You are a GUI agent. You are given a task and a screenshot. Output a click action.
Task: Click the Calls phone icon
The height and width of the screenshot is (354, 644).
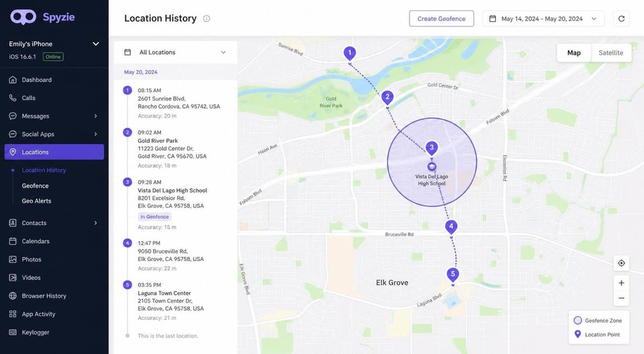[13, 98]
